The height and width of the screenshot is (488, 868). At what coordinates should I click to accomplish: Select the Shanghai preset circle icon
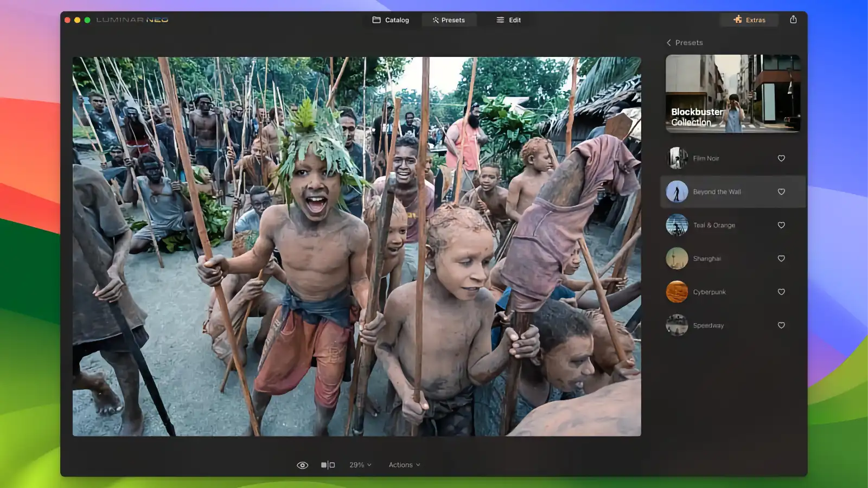(676, 259)
